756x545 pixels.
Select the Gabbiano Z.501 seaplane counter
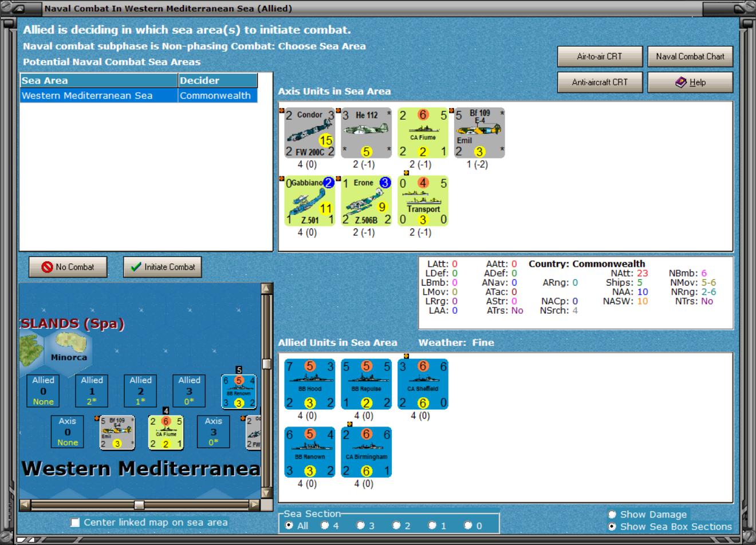[x=310, y=201]
